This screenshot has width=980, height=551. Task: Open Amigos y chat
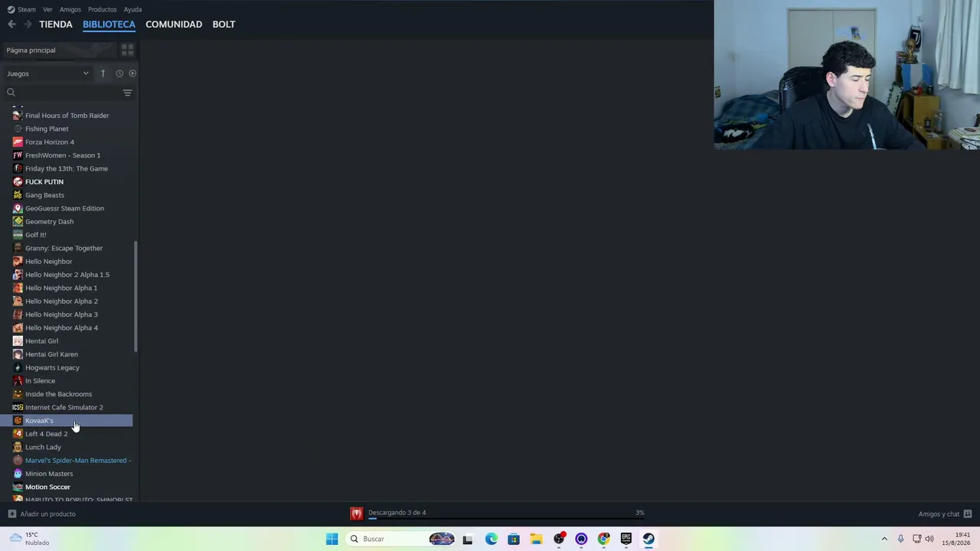[939, 514]
